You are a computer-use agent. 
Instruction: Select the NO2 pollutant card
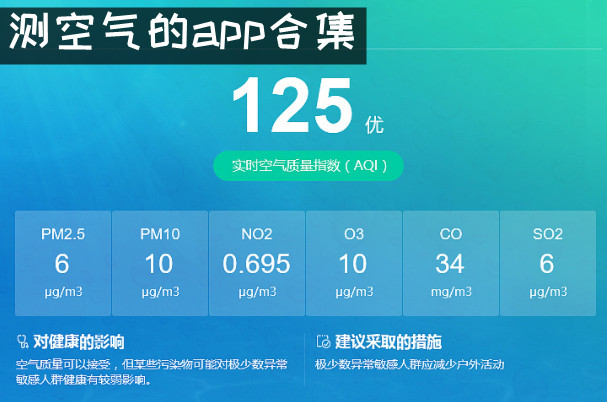tap(257, 263)
